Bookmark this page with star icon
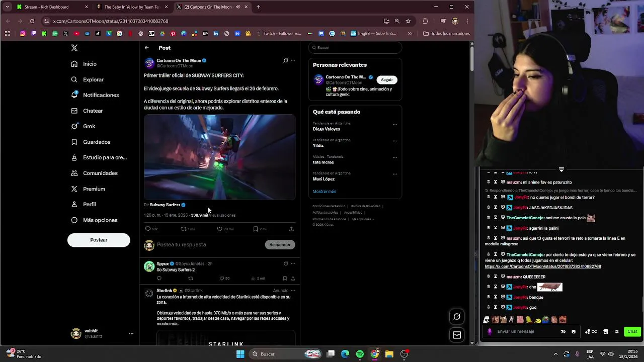 tap(408, 21)
